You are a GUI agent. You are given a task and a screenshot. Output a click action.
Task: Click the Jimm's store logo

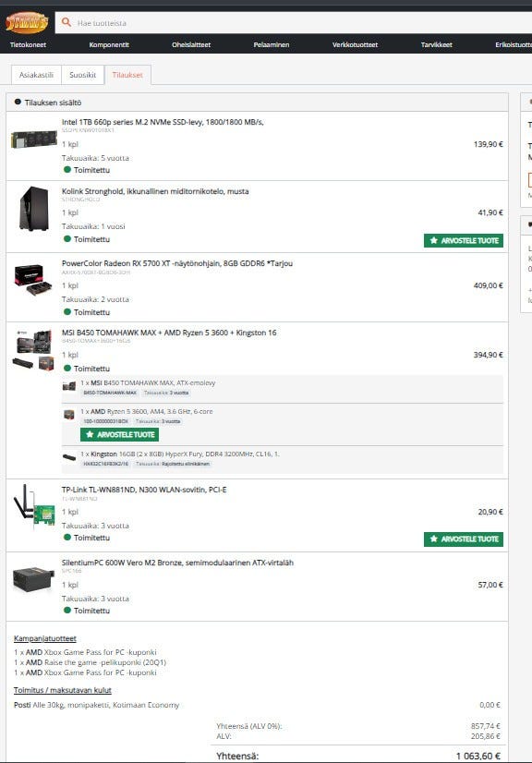[27, 22]
